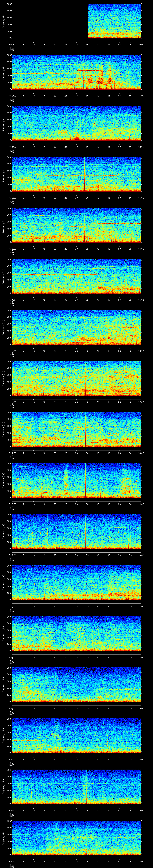Click the spectrogram panel starting at 7:13:00
Screen dimensions: 153x868
click(x=77, y=225)
